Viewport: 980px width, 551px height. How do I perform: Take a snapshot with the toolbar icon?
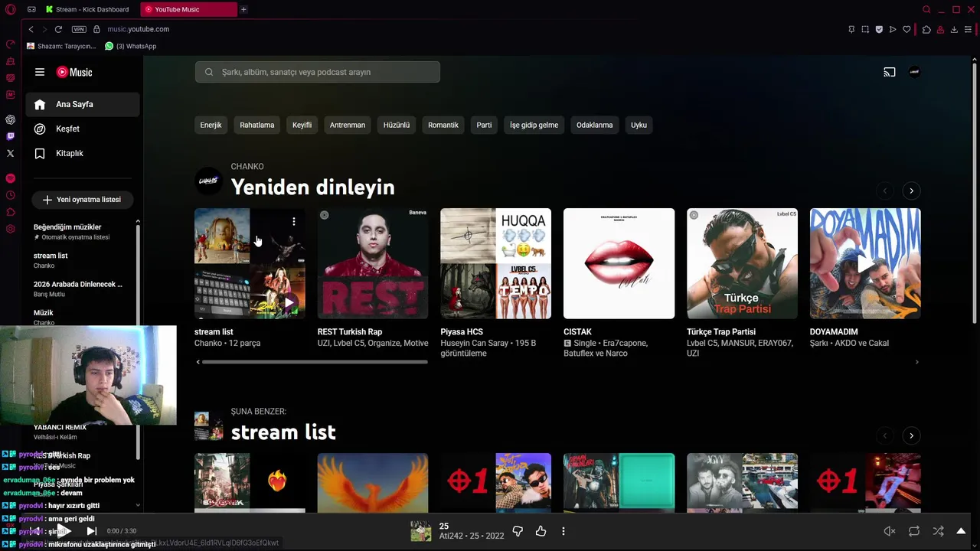click(865, 29)
